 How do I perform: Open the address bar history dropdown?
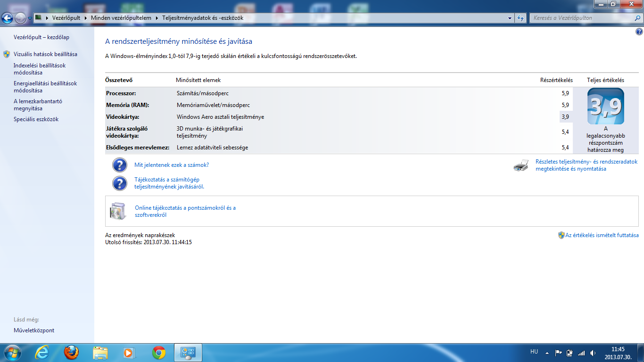[x=510, y=18]
